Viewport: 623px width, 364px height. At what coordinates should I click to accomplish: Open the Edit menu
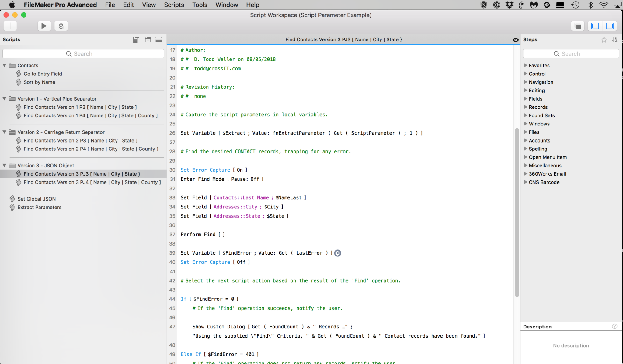coord(128,5)
